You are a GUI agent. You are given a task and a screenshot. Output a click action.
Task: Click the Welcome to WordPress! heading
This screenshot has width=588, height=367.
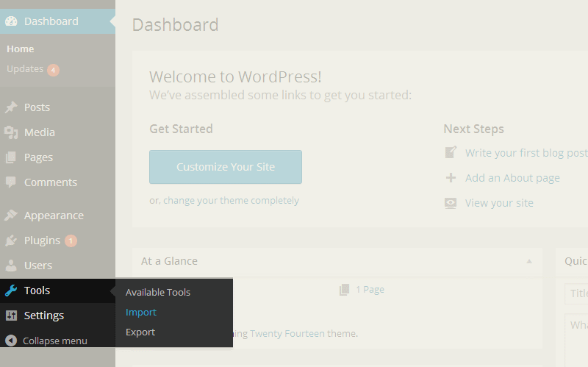235,77
